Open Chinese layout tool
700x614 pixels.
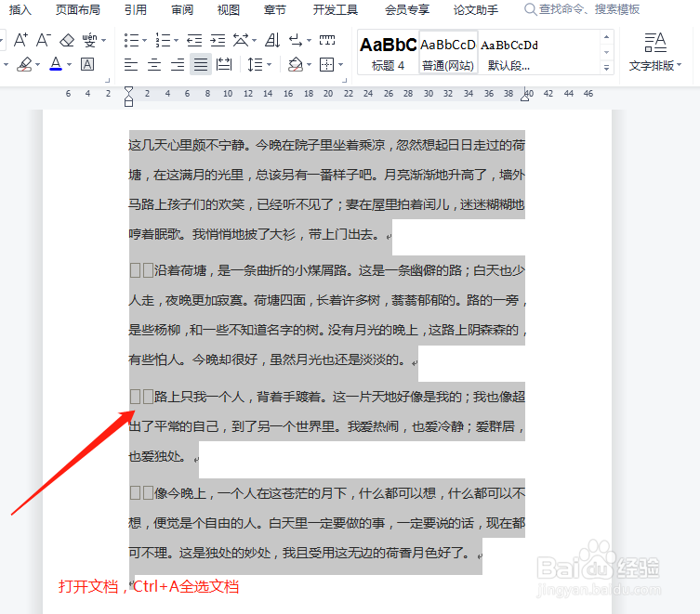pyautogui.click(x=241, y=40)
